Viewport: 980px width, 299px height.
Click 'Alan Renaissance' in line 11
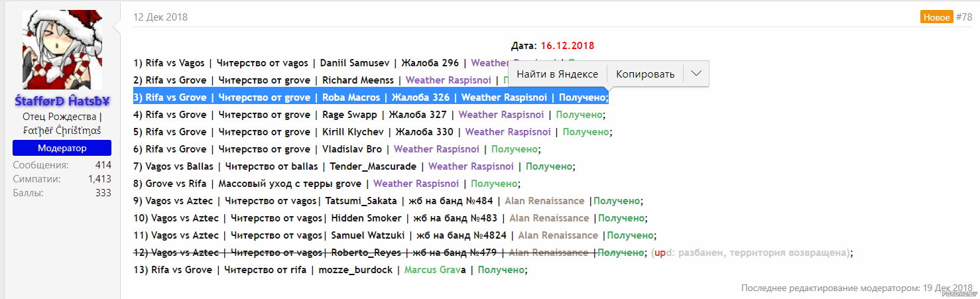pyautogui.click(x=558, y=235)
